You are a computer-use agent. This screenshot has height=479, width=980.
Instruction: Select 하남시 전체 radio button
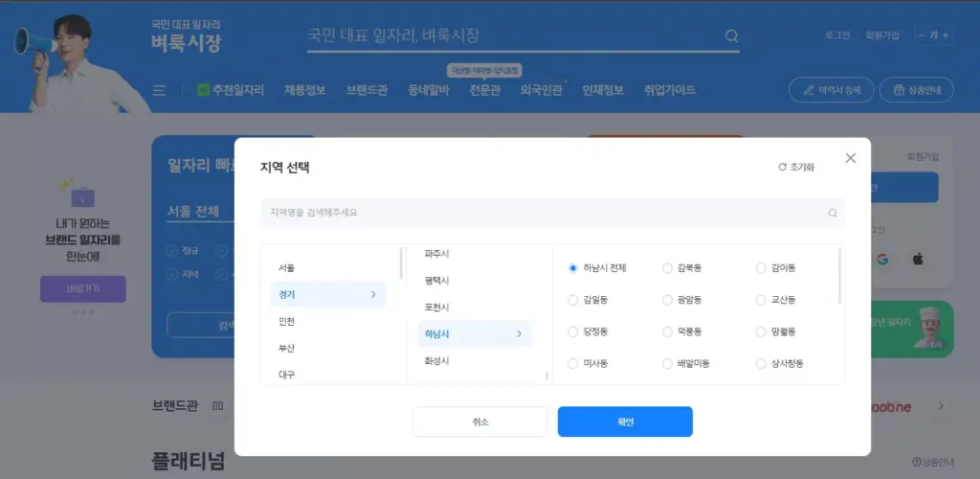(572, 268)
